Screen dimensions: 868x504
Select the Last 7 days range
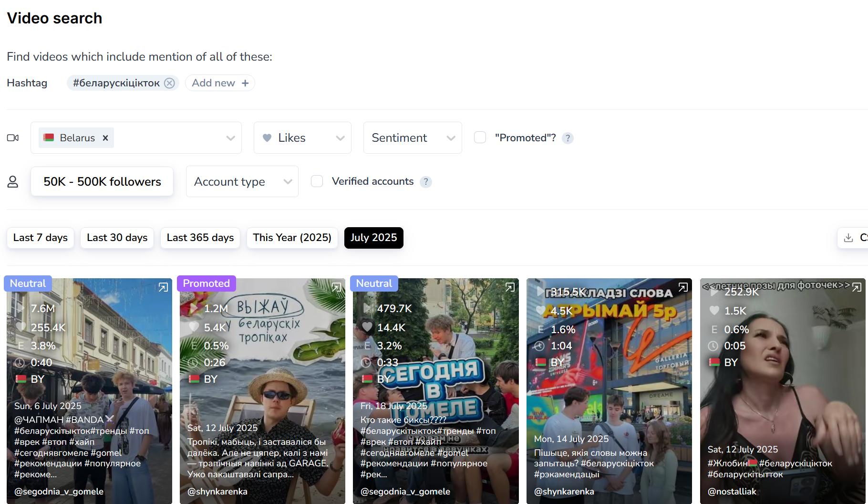[x=41, y=238]
